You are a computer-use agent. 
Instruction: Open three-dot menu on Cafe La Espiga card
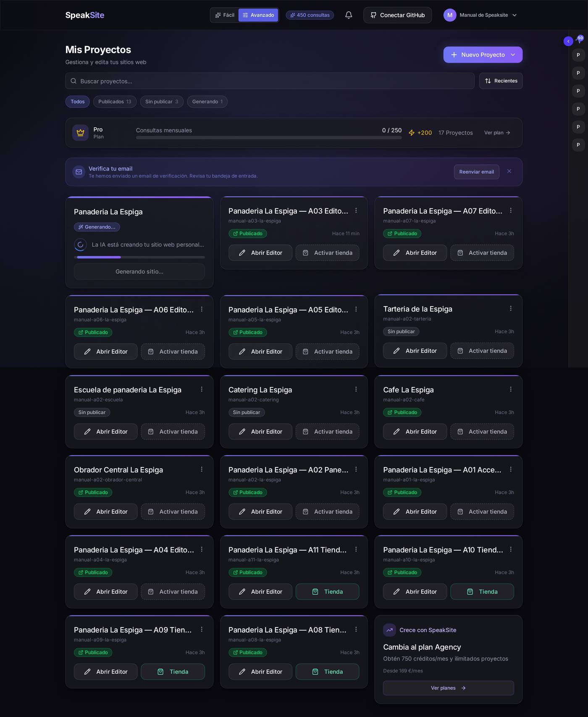(x=511, y=389)
